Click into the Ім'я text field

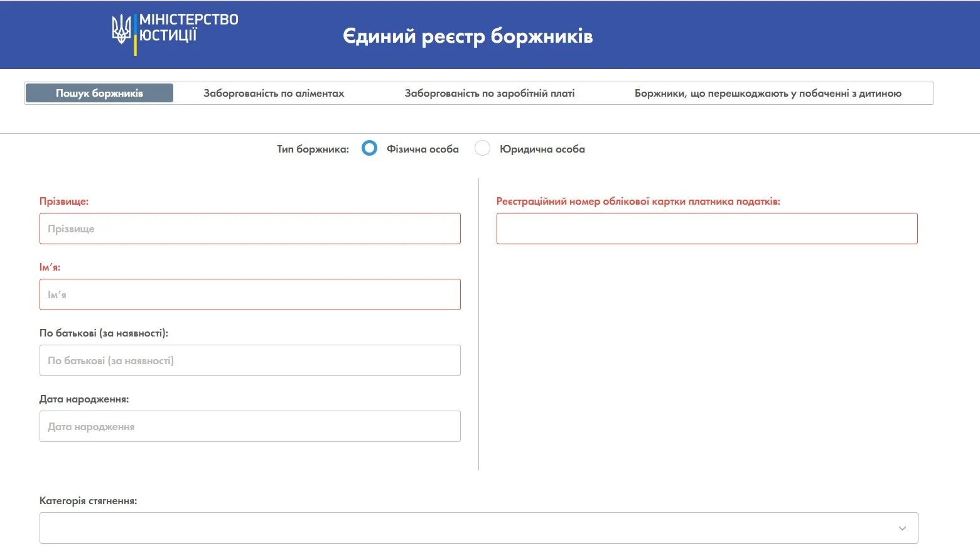[x=250, y=294]
